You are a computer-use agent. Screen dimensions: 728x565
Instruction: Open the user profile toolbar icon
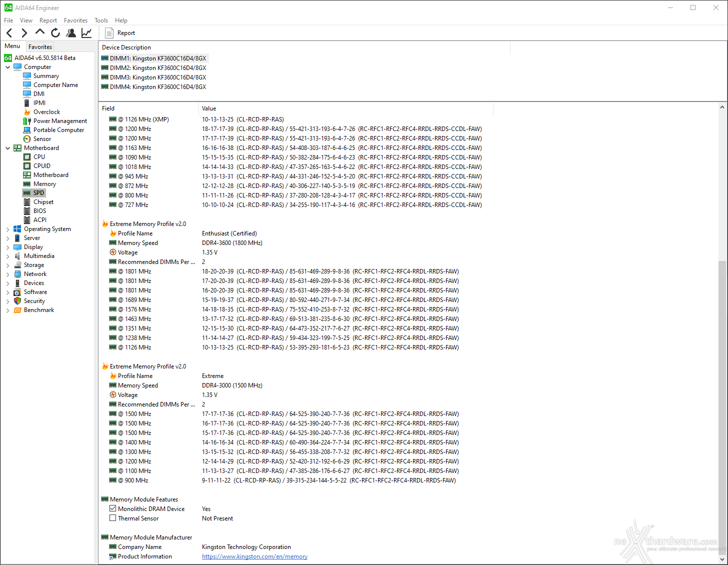[71, 33]
